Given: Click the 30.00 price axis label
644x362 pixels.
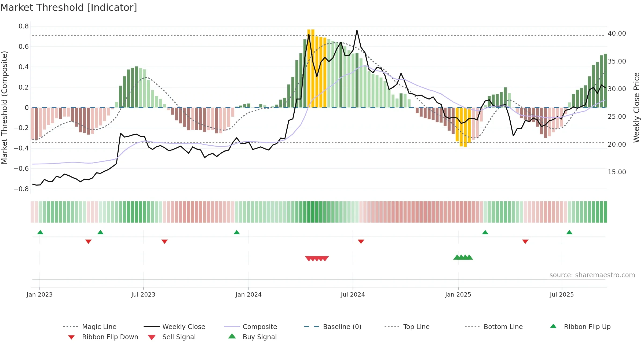Looking at the screenshot, I should (x=617, y=89).
